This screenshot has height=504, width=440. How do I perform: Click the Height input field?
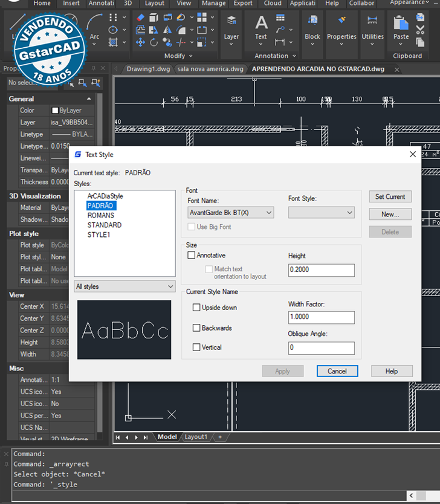coord(322,270)
